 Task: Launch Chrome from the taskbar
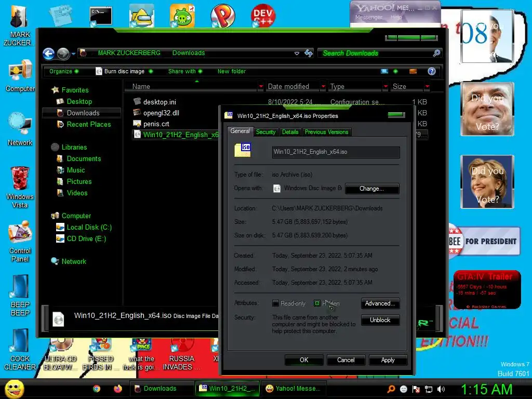coord(96,389)
